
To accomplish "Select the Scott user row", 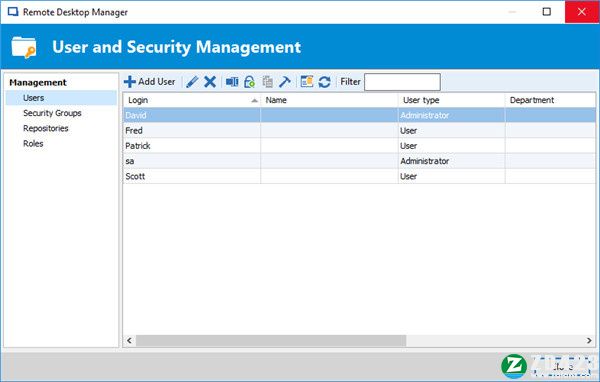I will 359,176.
